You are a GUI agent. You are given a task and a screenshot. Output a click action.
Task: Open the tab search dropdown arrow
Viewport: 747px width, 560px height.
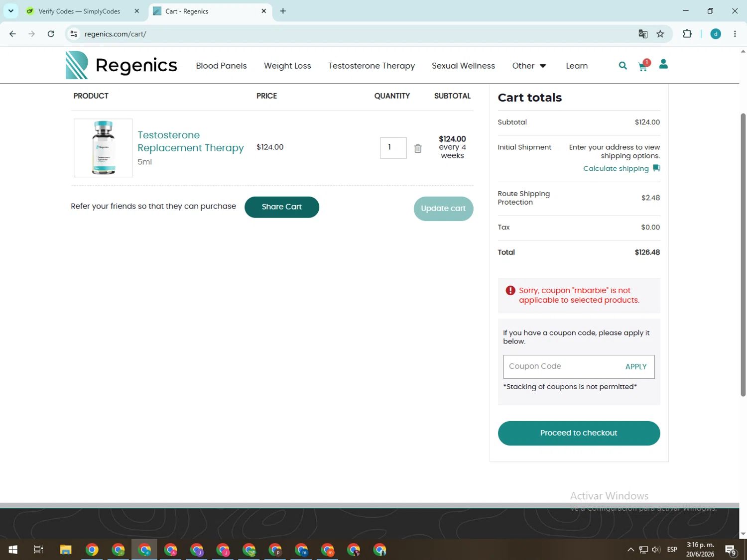[10, 11]
